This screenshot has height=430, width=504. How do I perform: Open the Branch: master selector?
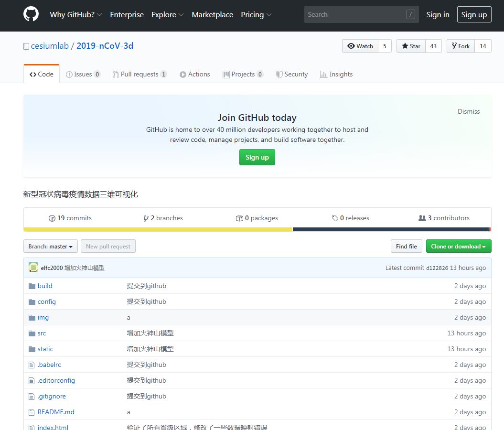tap(51, 246)
